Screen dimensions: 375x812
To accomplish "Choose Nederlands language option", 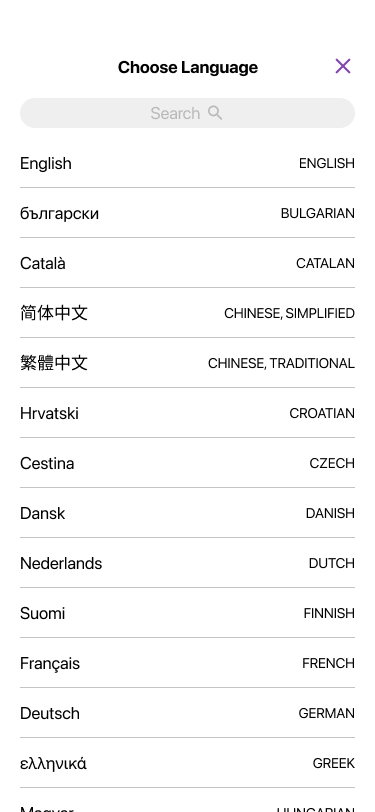I will [x=188, y=563].
